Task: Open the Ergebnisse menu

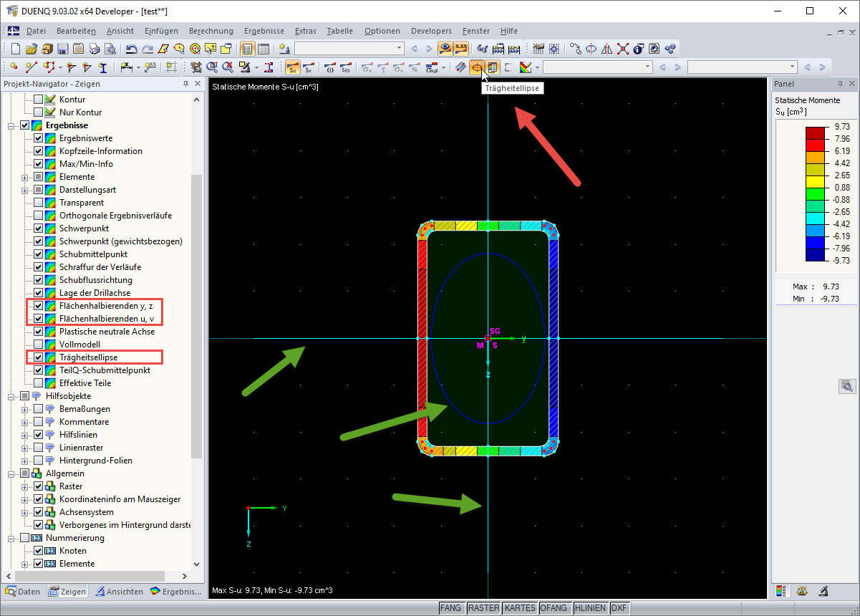Action: pyautogui.click(x=264, y=31)
